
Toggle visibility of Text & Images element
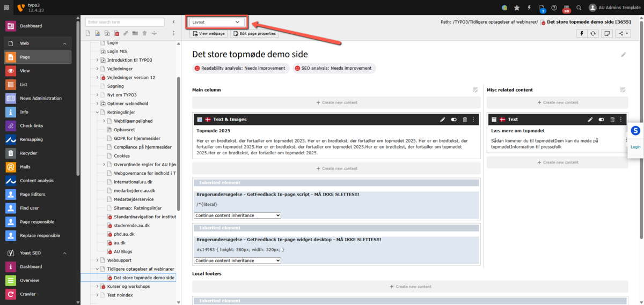pos(453,120)
